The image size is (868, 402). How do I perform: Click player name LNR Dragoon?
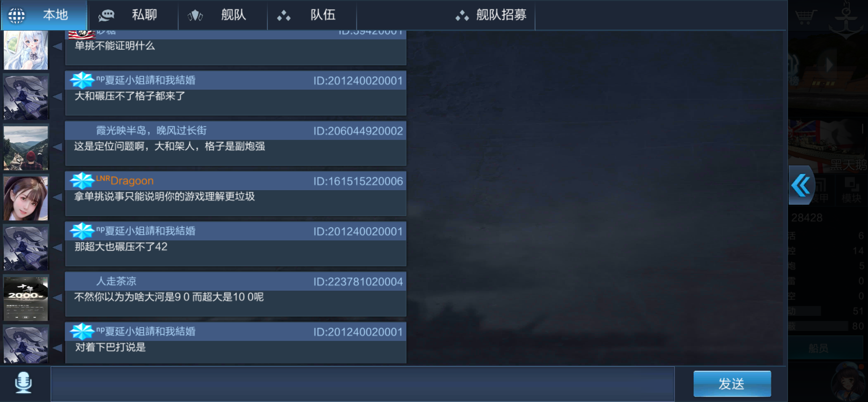(125, 181)
